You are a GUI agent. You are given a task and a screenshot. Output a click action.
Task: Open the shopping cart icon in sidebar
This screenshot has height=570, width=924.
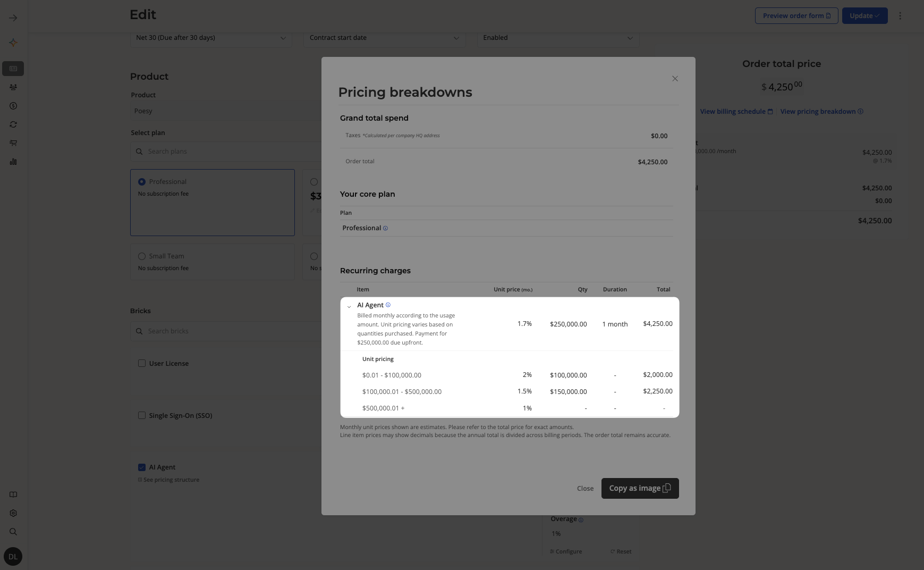pos(13,143)
